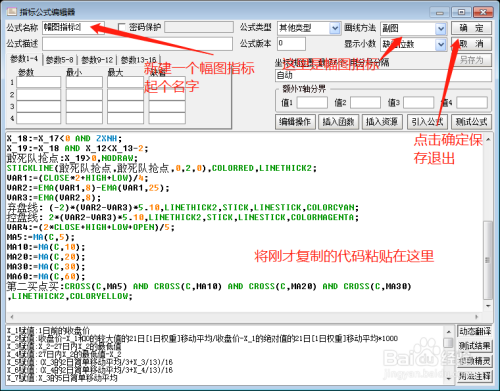Click the code line "X_19:=X_18 AND X_12<X_13-2;"
Screen dimensions: 500x391
pos(77,148)
